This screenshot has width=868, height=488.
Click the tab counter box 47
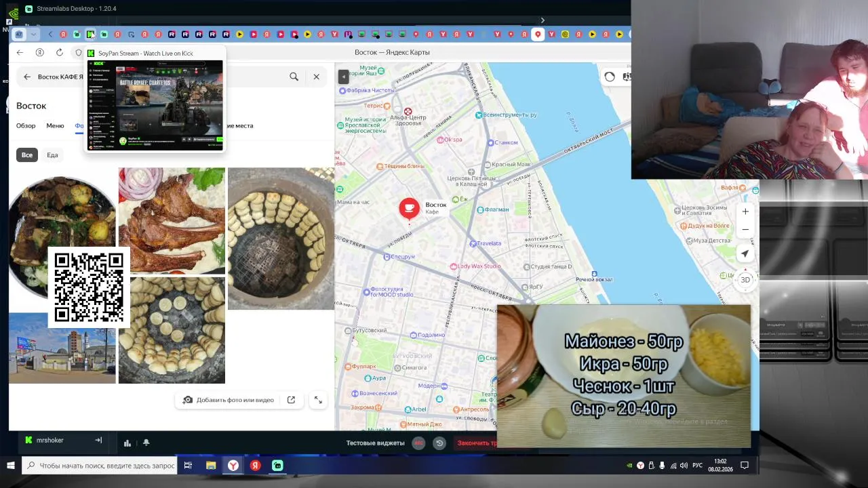click(x=19, y=35)
